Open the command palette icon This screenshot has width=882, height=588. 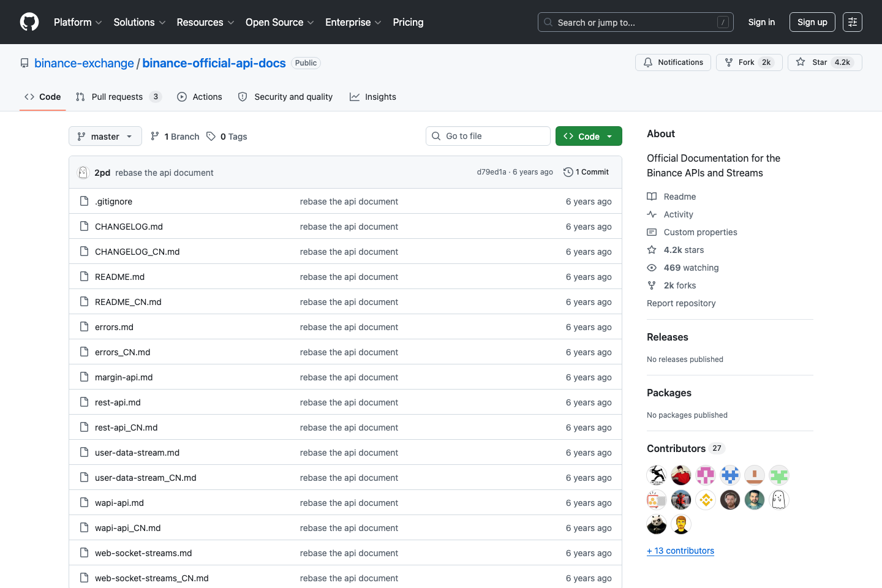(x=853, y=22)
